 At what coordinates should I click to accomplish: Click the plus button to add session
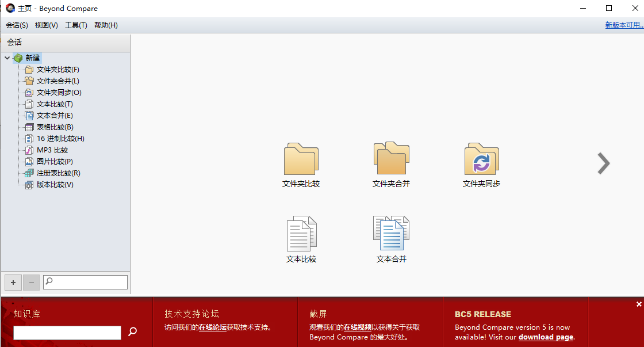[x=13, y=283]
